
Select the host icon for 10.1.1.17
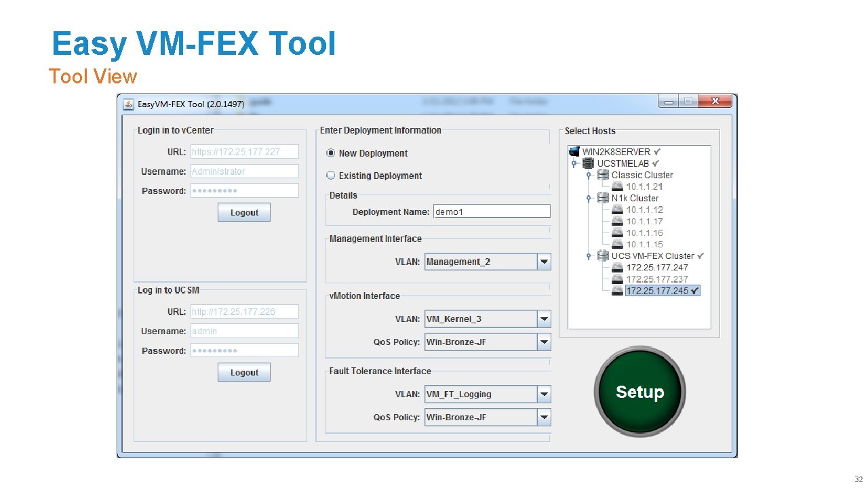[x=617, y=221]
